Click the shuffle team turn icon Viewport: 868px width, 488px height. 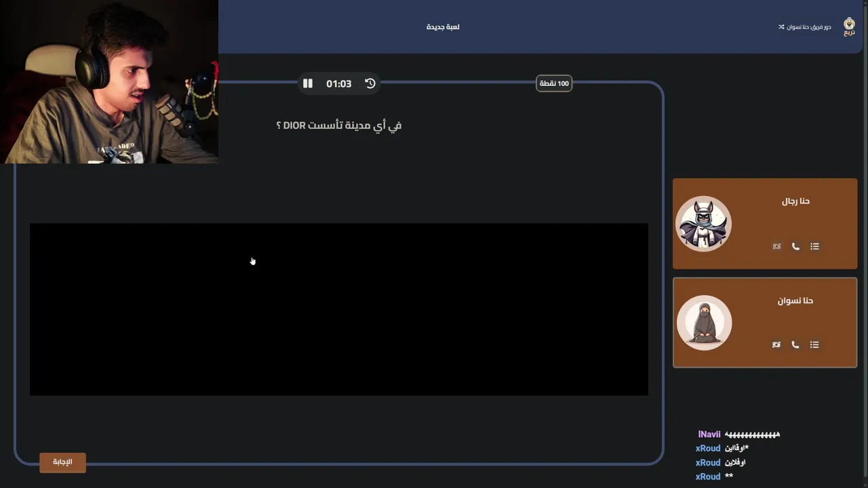pos(781,27)
